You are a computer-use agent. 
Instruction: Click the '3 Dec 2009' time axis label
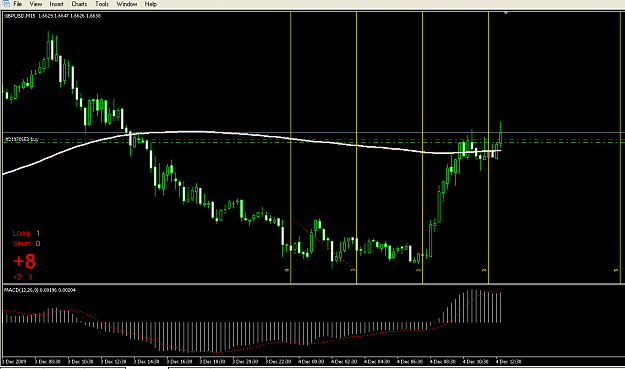14,361
